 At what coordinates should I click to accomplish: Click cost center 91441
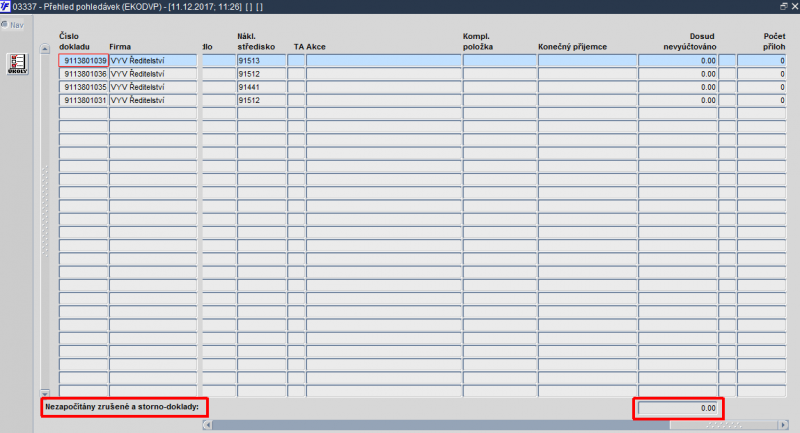(x=261, y=87)
